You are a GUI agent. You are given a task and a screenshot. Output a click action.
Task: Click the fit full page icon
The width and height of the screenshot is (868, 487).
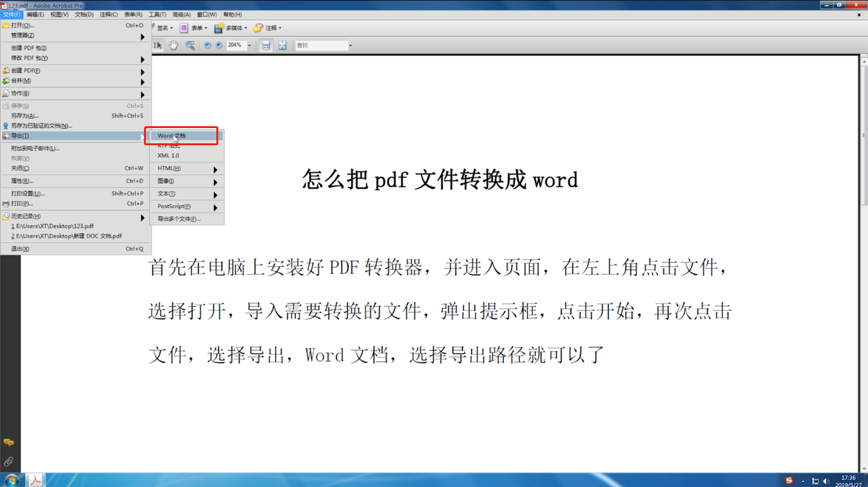pyautogui.click(x=282, y=45)
